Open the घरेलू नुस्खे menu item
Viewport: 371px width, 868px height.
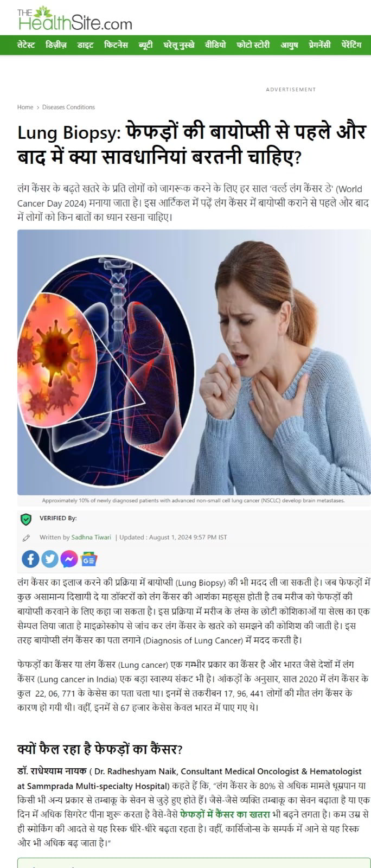[179, 45]
